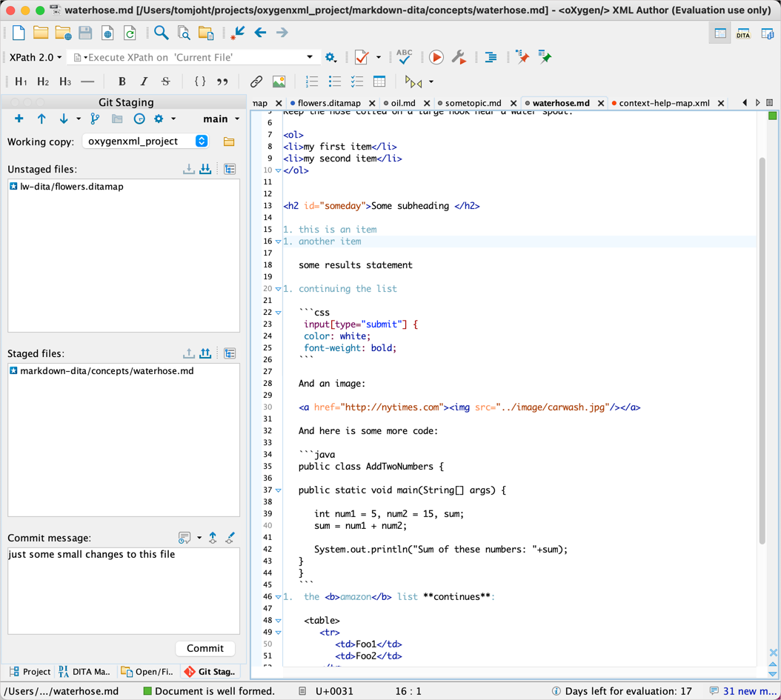Image resolution: width=781 pixels, height=700 pixels.
Task: Navigate back using the left arrow icon
Action: click(x=260, y=33)
